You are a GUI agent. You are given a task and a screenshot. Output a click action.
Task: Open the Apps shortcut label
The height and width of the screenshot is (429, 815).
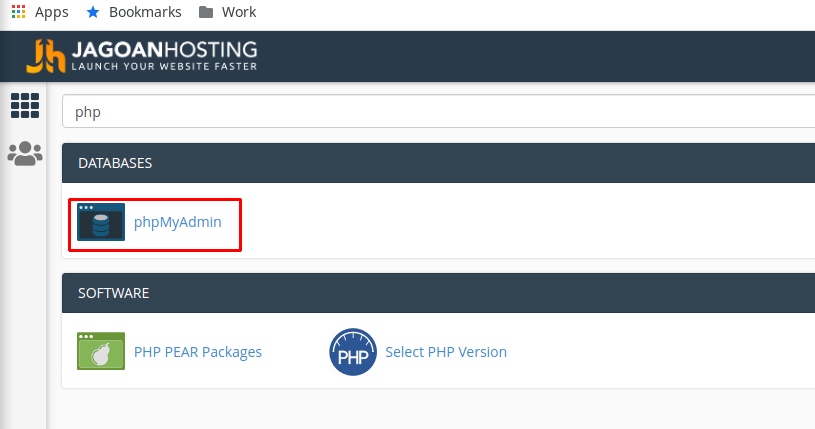pyautogui.click(x=52, y=12)
